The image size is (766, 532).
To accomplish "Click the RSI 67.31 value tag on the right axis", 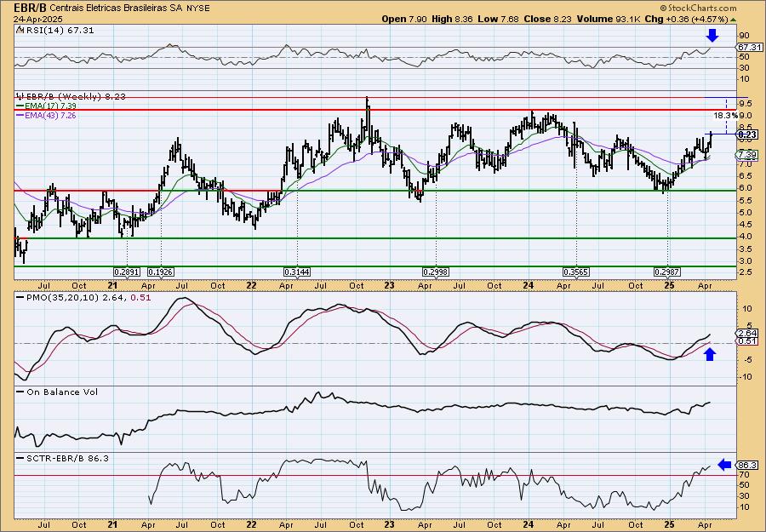I will pos(749,48).
